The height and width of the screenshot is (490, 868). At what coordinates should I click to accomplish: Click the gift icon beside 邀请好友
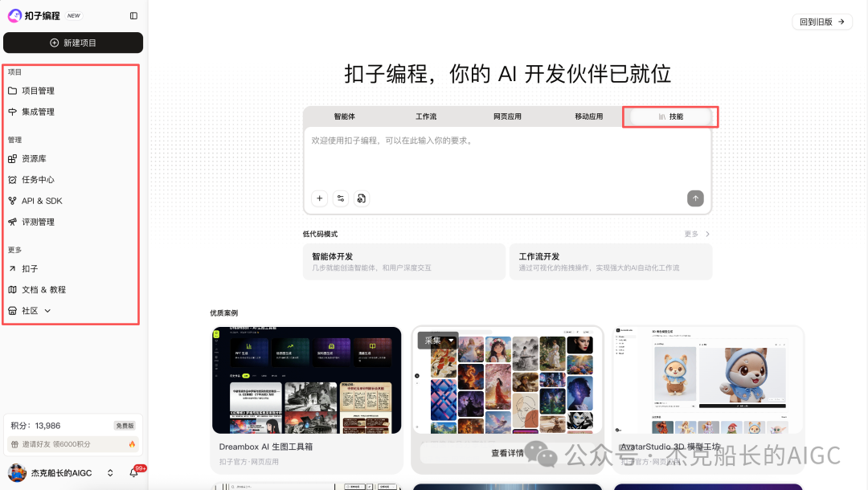click(x=15, y=444)
